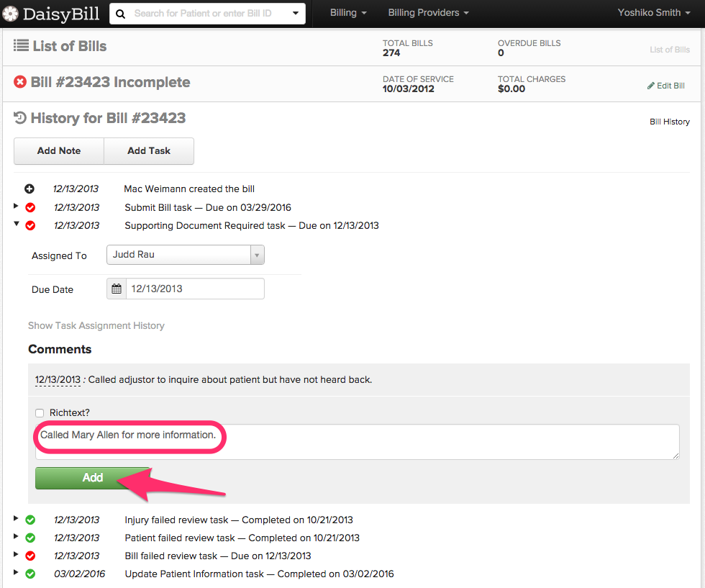Image resolution: width=705 pixels, height=588 pixels.
Task: Expand the Bill failed review task
Action: click(16, 554)
